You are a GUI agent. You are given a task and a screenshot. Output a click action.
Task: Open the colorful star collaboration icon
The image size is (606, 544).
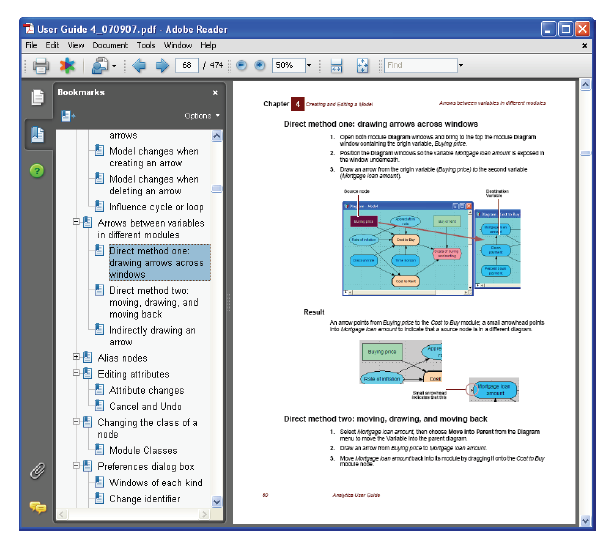[x=67, y=65]
